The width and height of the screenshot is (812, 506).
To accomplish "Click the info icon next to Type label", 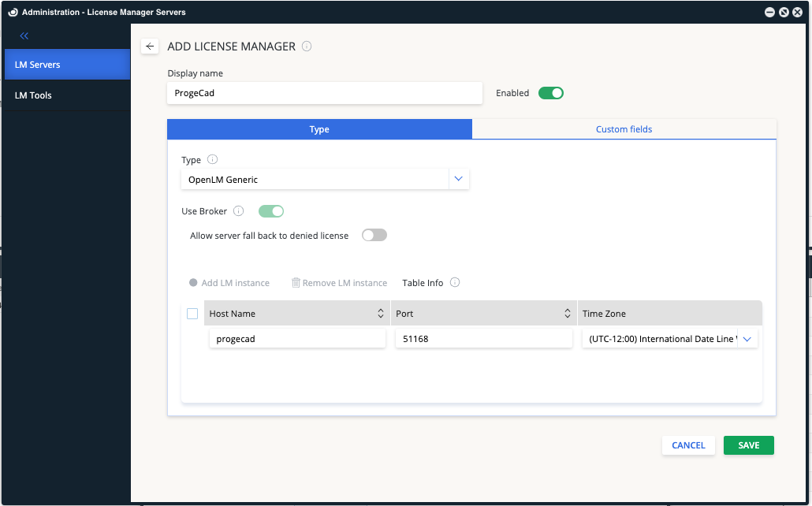I will pos(211,159).
